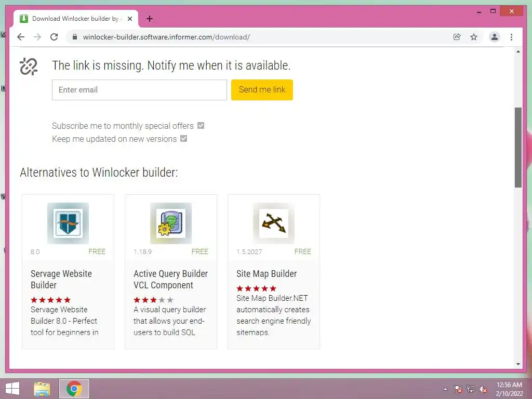
Task: Minimize the Chrome window
Action: coord(478,11)
